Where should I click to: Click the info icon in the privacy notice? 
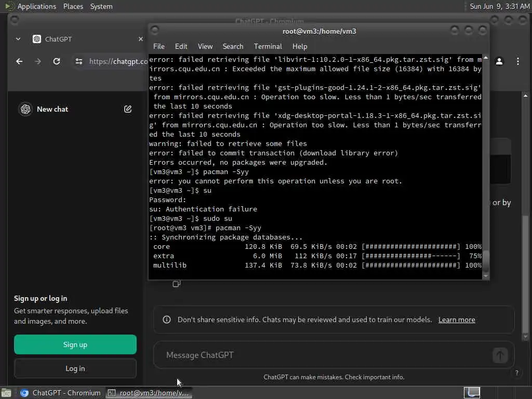[x=167, y=320]
